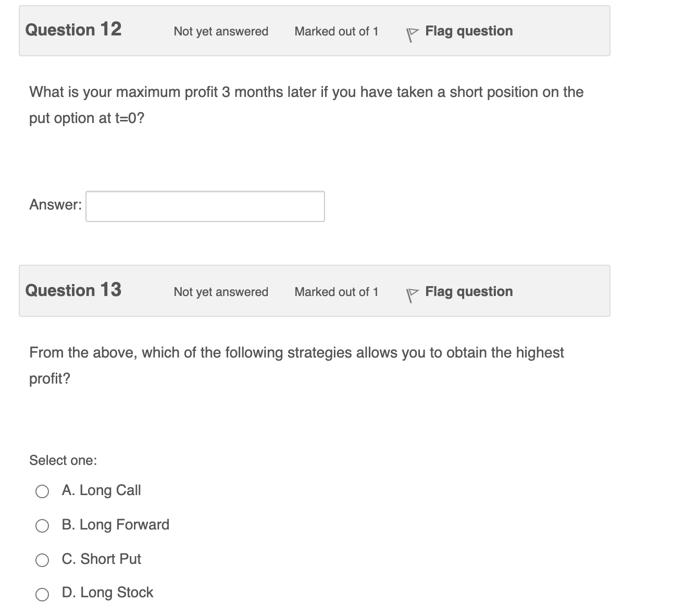
Task: Click the Question 13 prompt text
Action: [296, 365]
